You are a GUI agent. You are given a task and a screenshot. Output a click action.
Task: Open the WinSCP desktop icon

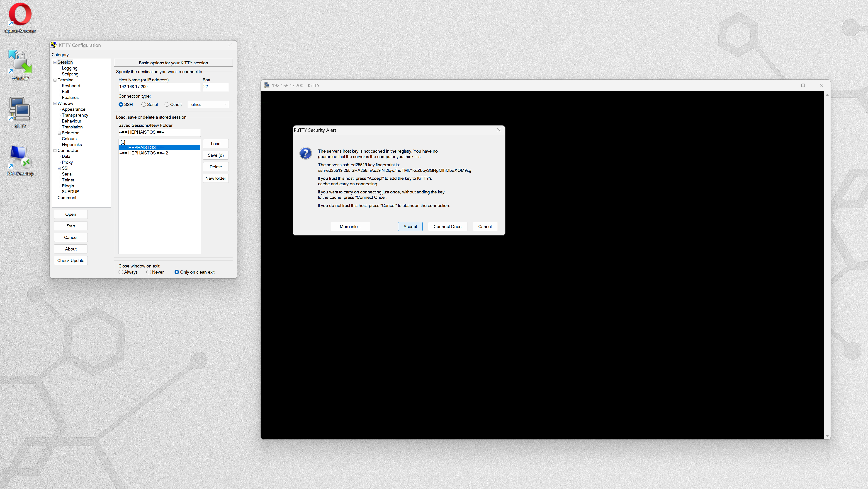20,62
